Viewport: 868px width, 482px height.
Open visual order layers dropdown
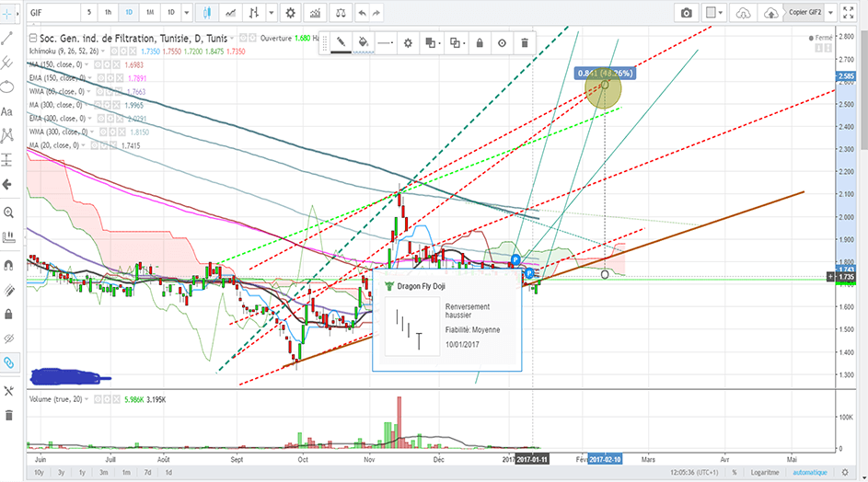click(432, 42)
